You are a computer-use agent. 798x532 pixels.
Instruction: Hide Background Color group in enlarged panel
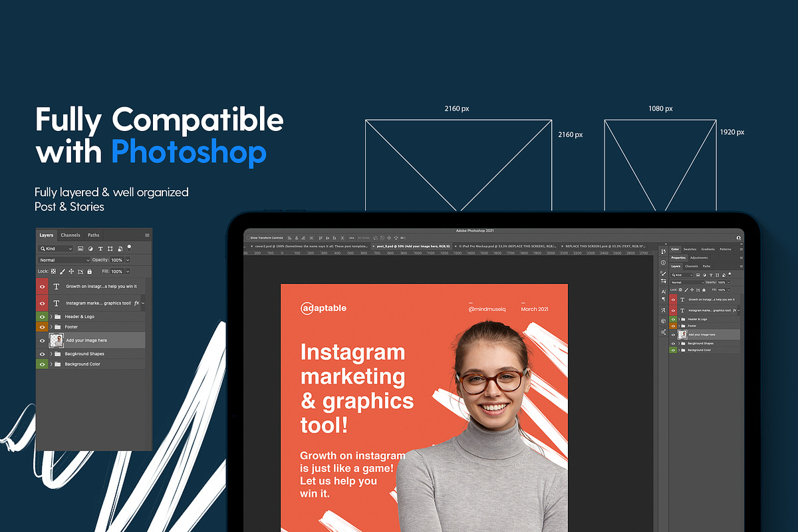pos(42,364)
